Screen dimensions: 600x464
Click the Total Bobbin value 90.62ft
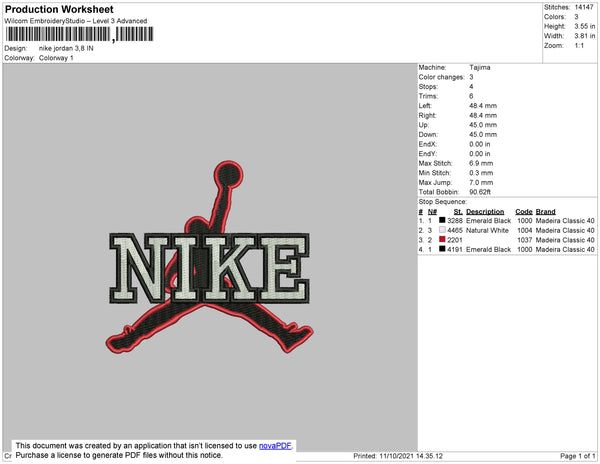click(480, 192)
